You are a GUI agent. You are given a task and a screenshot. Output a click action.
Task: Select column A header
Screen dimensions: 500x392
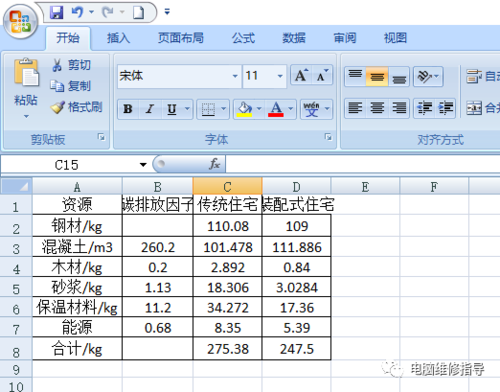click(x=77, y=186)
